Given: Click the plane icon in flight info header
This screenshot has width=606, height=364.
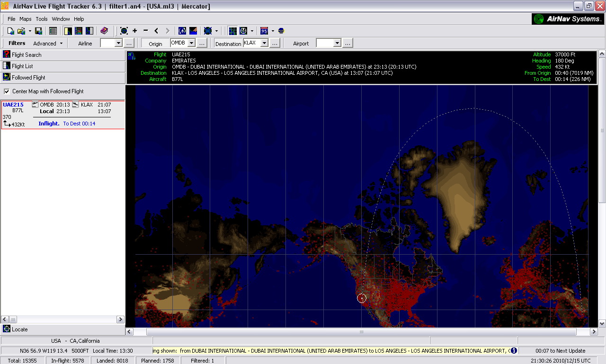Looking at the screenshot, I should pos(131,56).
